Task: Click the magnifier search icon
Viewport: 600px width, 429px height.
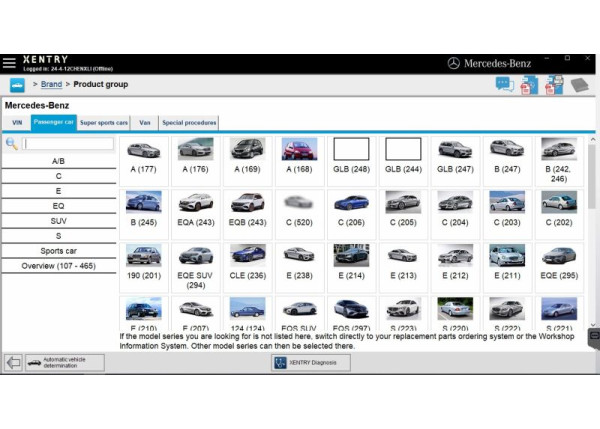Action: (12, 144)
